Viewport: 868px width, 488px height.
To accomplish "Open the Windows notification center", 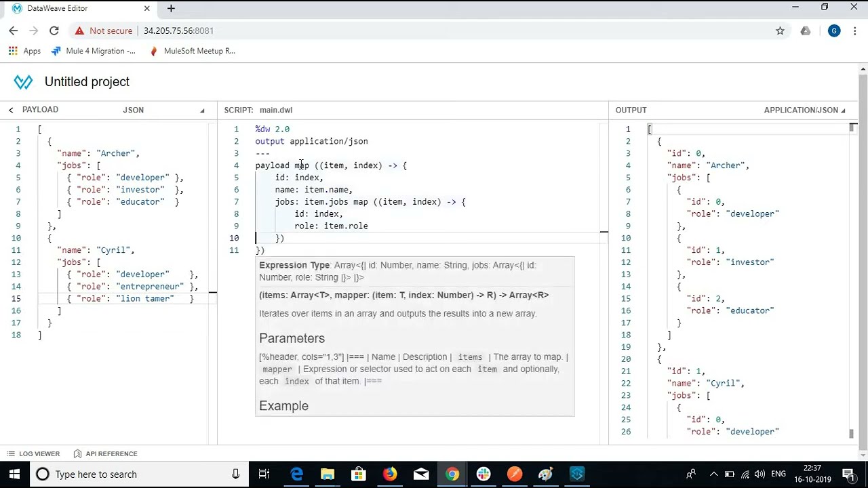I will (848, 474).
